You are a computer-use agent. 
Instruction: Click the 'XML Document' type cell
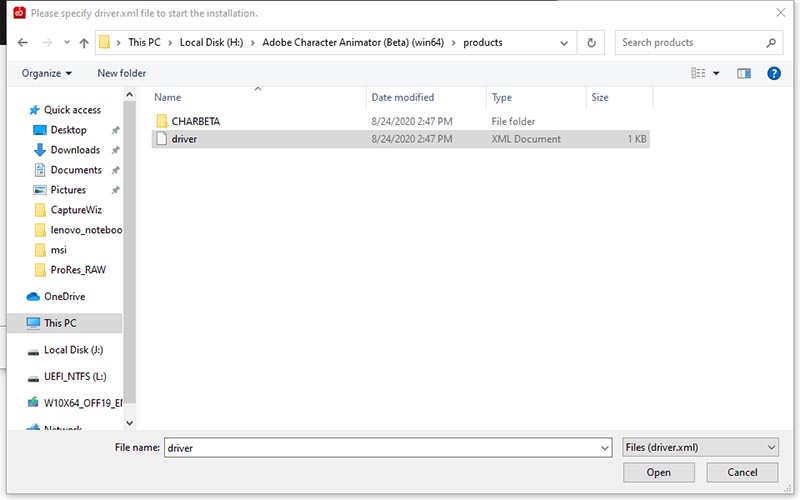coord(526,139)
